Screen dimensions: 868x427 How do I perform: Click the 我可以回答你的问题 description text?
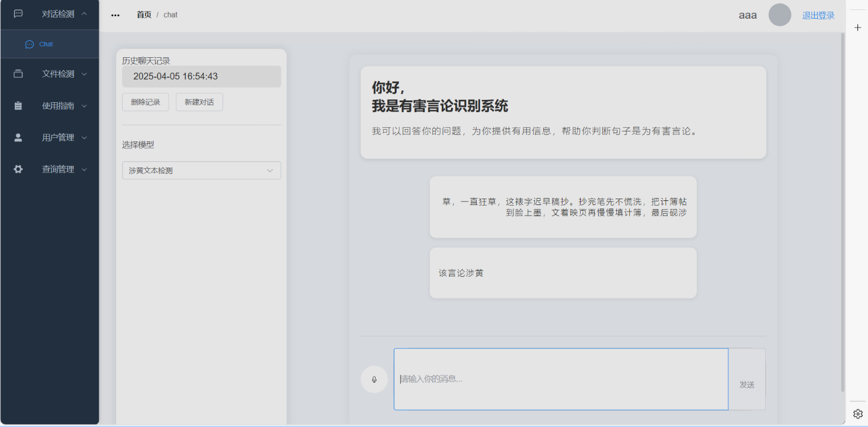click(535, 131)
